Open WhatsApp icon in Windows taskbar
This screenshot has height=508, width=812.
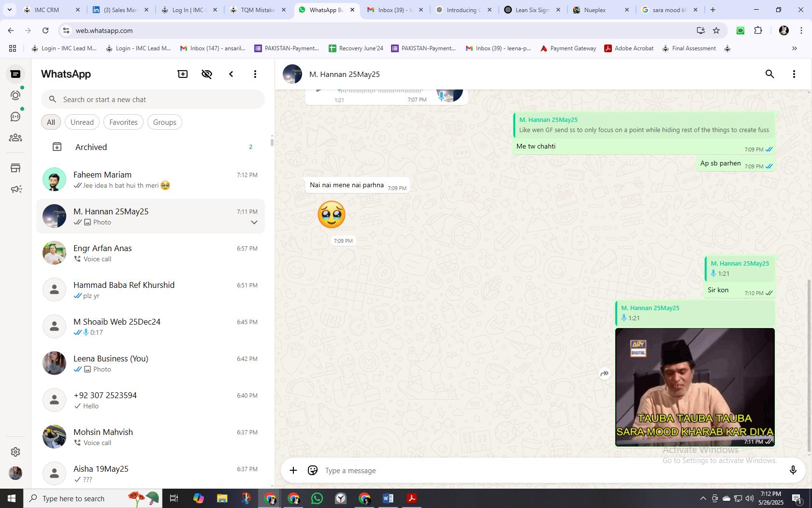click(317, 498)
